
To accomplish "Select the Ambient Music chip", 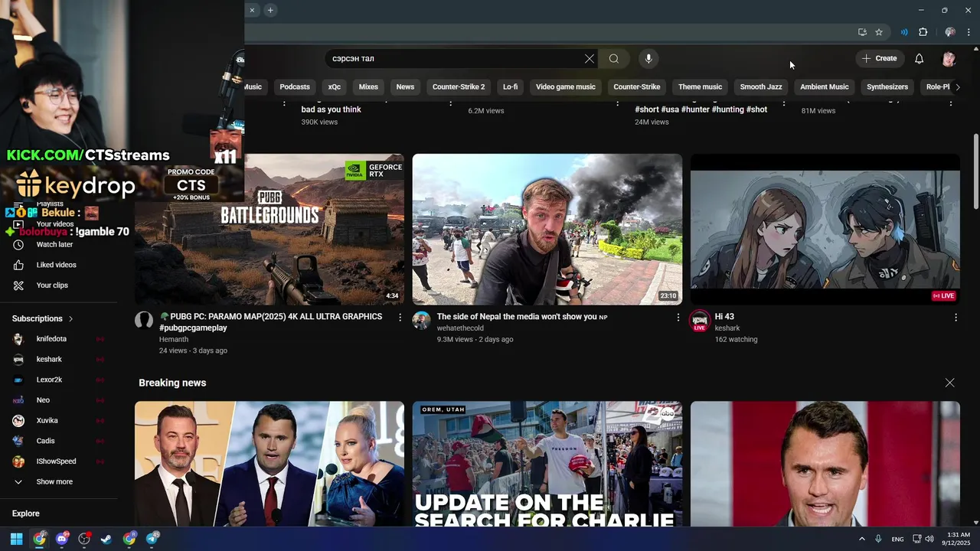I will 825,87.
